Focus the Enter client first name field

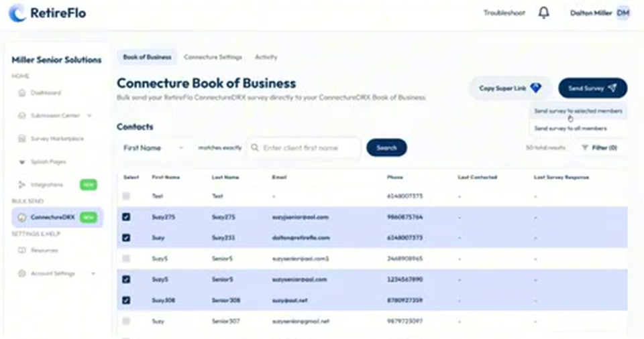(x=305, y=148)
